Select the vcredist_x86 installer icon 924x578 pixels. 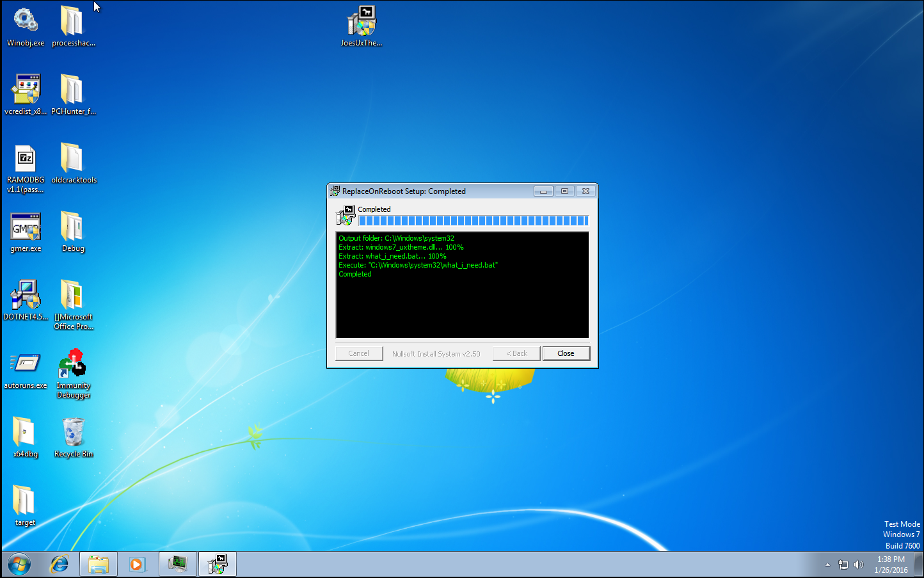click(x=26, y=95)
